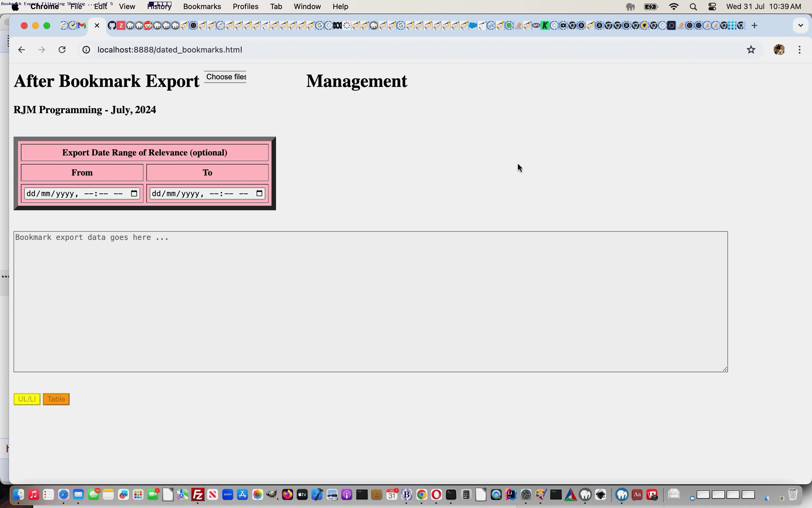Screen dimensions: 812x508
Task: Click the date and time display
Action: click(763, 7)
